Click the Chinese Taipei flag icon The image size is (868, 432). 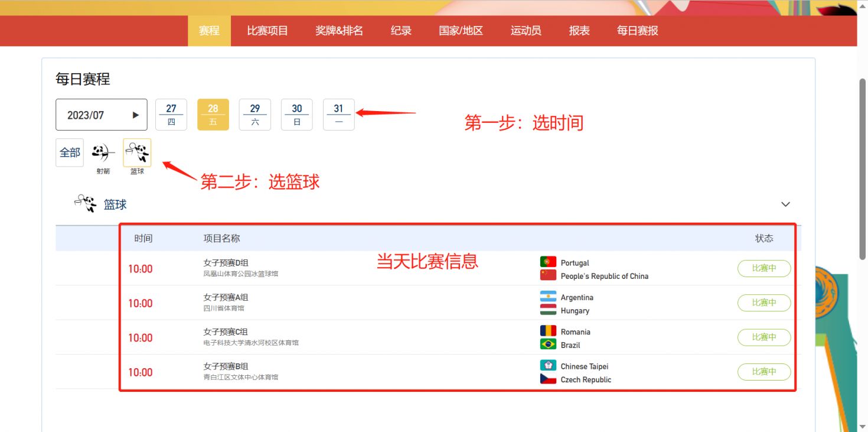point(548,366)
